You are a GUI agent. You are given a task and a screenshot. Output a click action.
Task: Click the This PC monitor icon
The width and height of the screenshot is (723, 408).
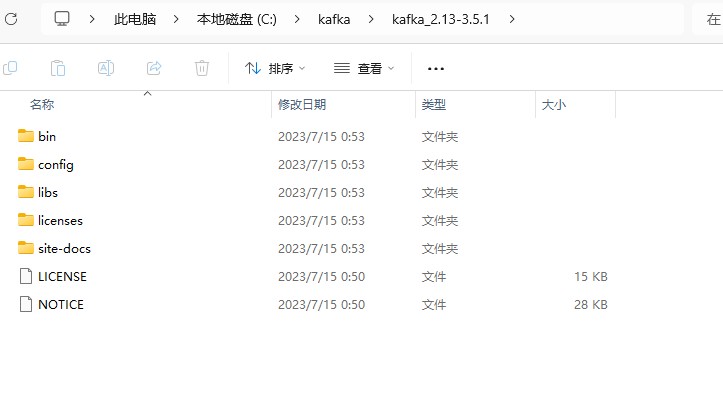point(62,19)
